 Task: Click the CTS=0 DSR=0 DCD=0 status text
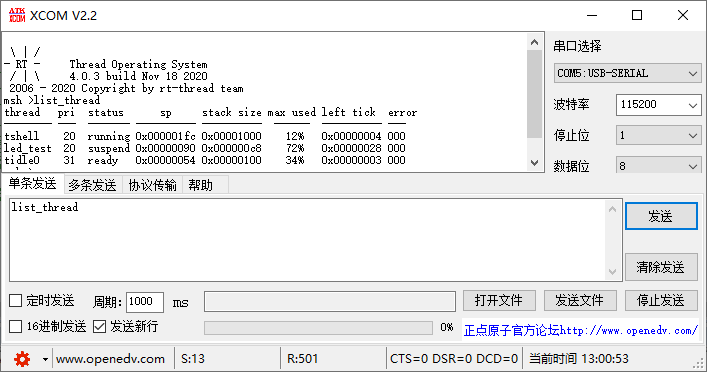click(454, 359)
